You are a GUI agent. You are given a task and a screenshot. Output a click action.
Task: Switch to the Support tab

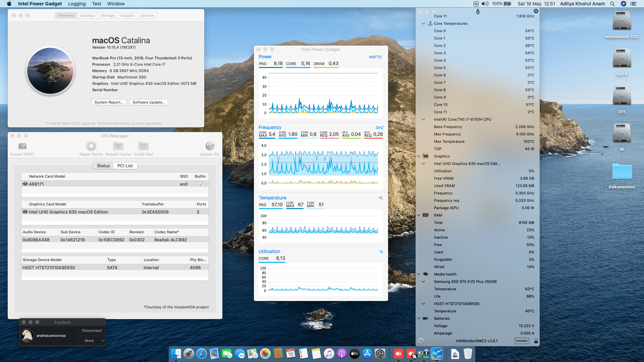[127, 15]
